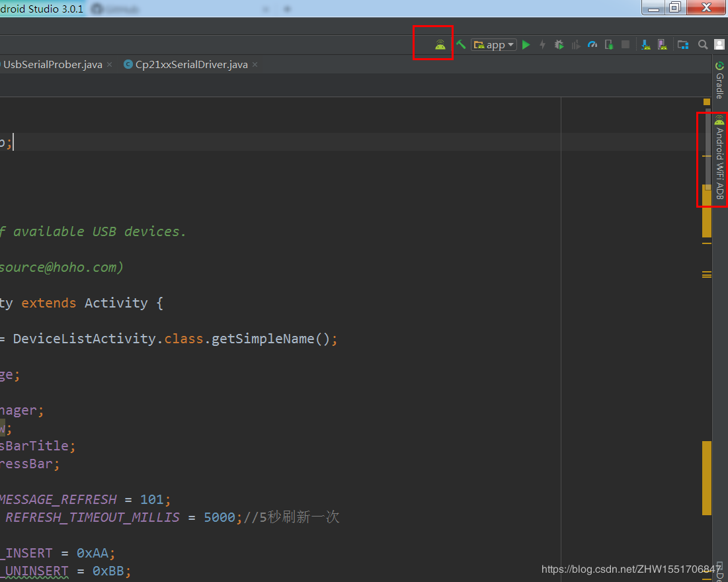Viewport: 728px width, 582px height.
Task: Run the app with the green play button
Action: 526,44
